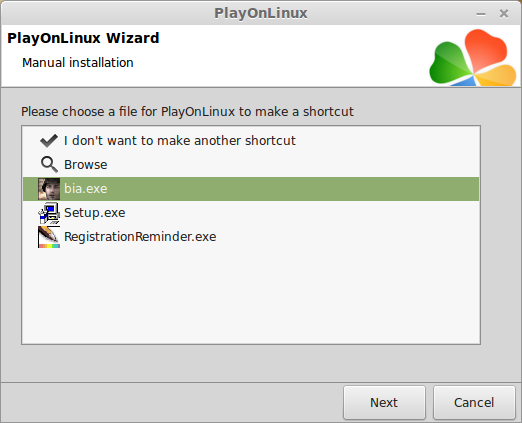The height and width of the screenshot is (423, 522).
Task: Select the Setup.exe file name
Action: pyautogui.click(x=95, y=213)
